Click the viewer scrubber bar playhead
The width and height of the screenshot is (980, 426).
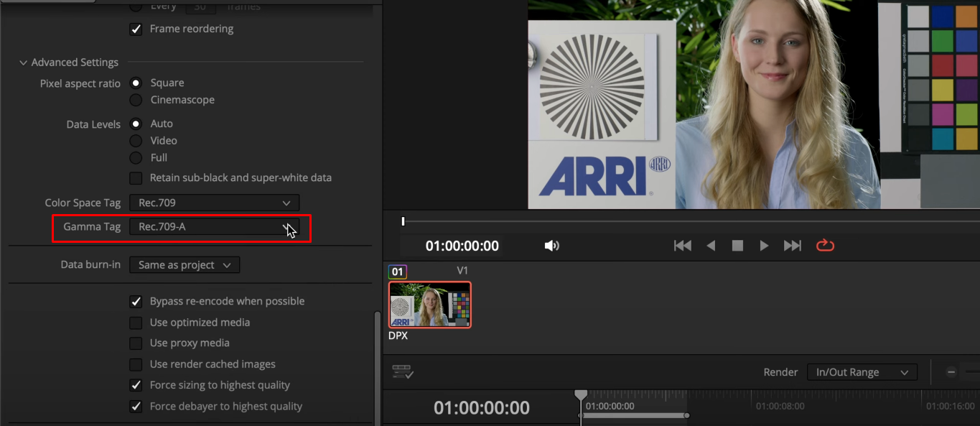(403, 221)
